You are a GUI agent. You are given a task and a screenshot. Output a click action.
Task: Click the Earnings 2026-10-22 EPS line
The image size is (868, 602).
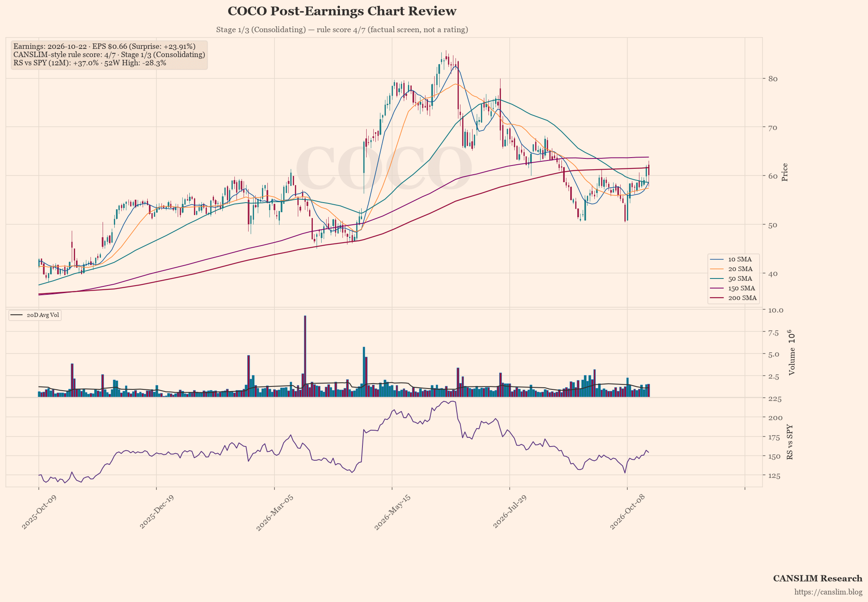(x=104, y=46)
